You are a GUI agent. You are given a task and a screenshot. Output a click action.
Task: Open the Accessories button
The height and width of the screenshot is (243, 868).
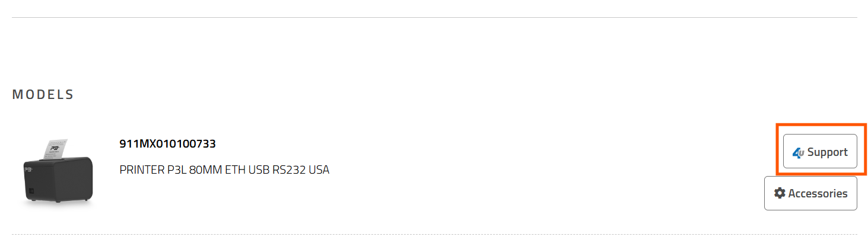[x=810, y=193]
